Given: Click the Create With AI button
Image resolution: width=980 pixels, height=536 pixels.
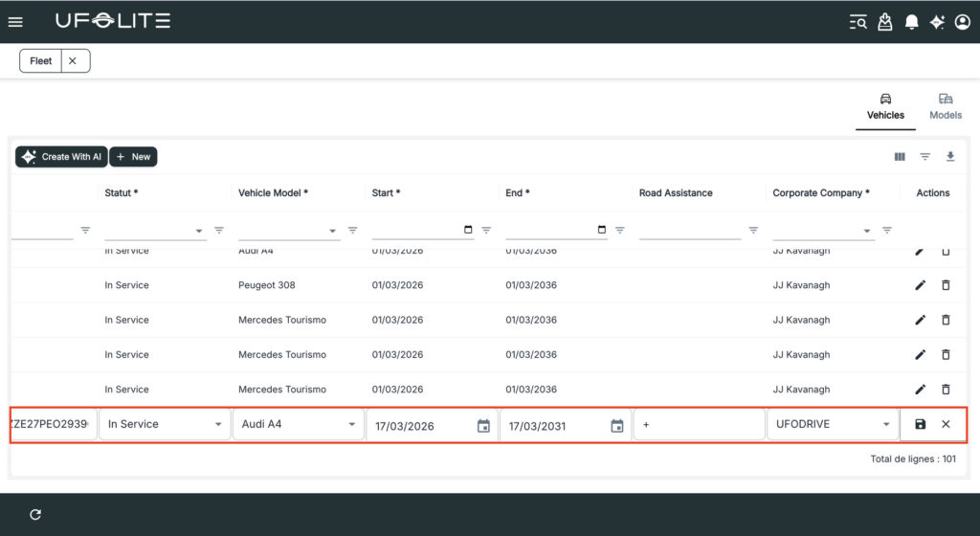Looking at the screenshot, I should click(61, 157).
